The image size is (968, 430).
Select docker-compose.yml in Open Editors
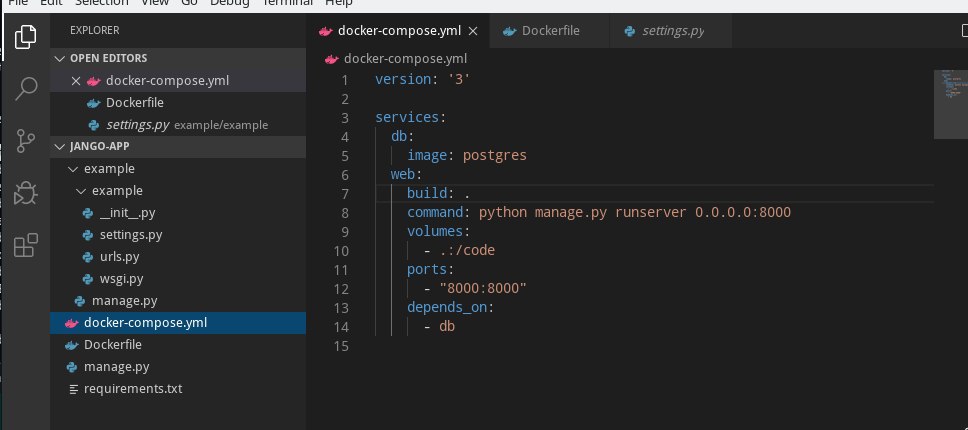178,81
